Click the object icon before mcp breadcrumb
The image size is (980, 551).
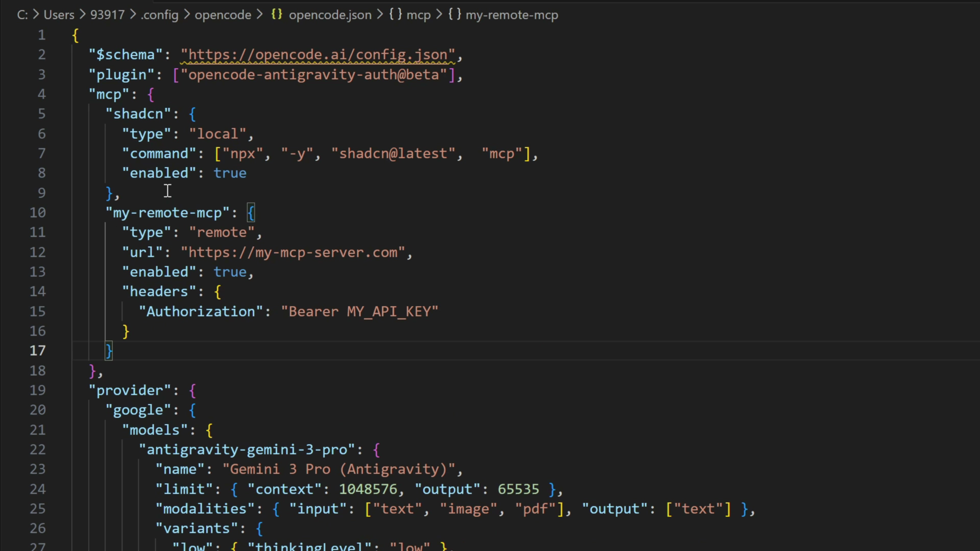395,15
